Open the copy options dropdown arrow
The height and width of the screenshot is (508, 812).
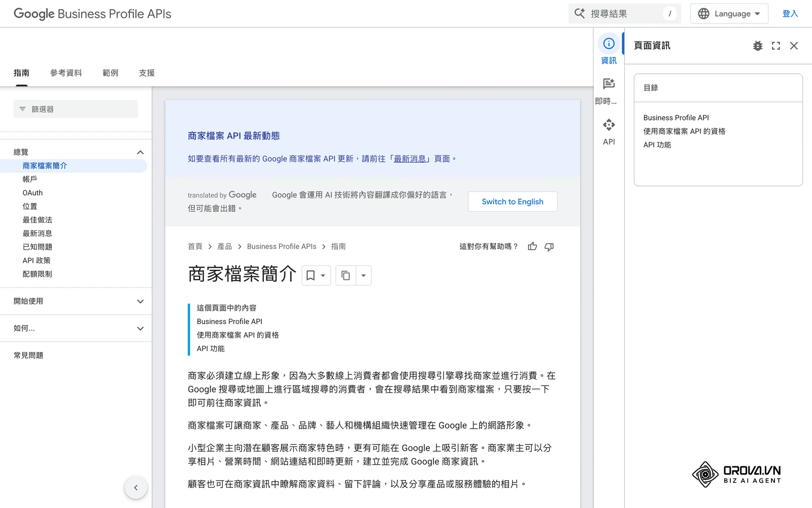point(363,275)
